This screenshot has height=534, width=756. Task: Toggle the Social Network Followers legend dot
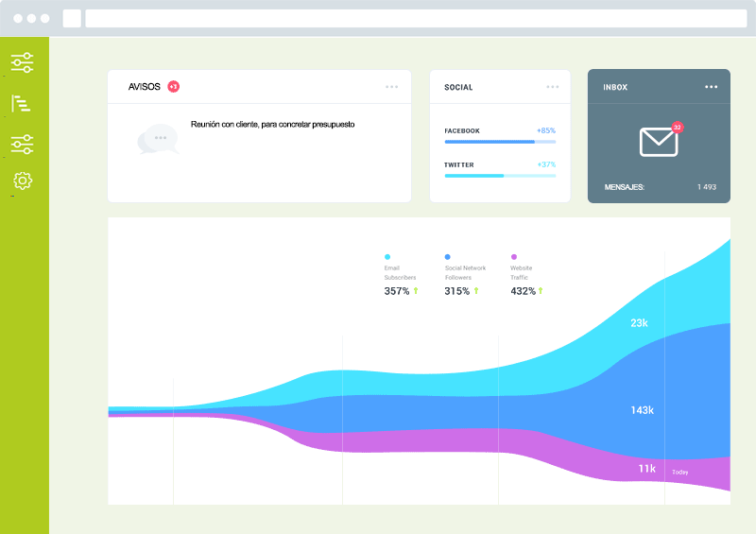click(x=448, y=256)
